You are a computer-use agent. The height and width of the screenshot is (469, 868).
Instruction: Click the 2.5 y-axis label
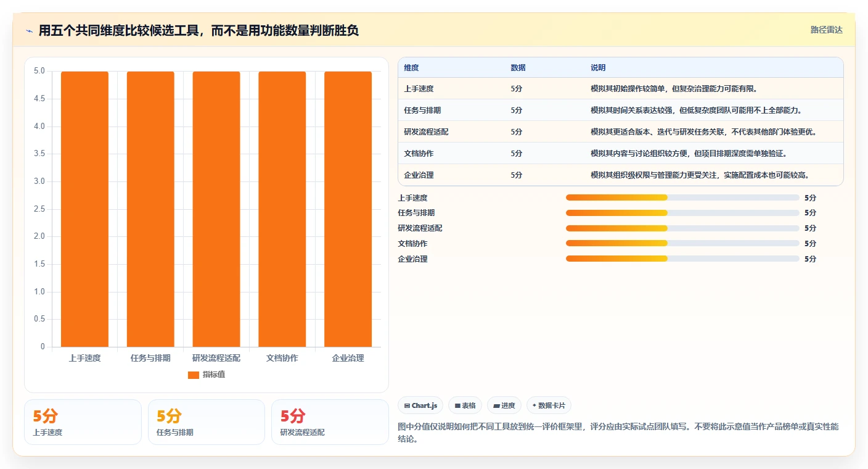point(39,209)
